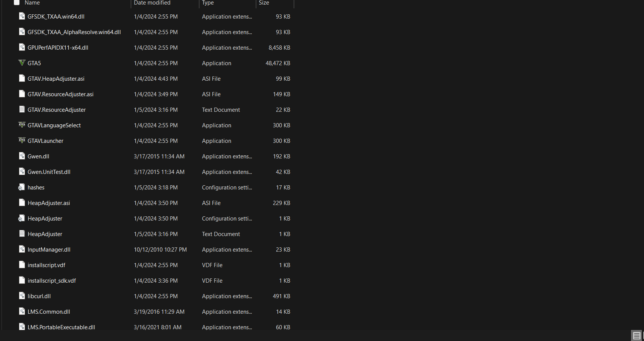
Task: Select the GTAVLanguageSelect file name
Action: 54,125
